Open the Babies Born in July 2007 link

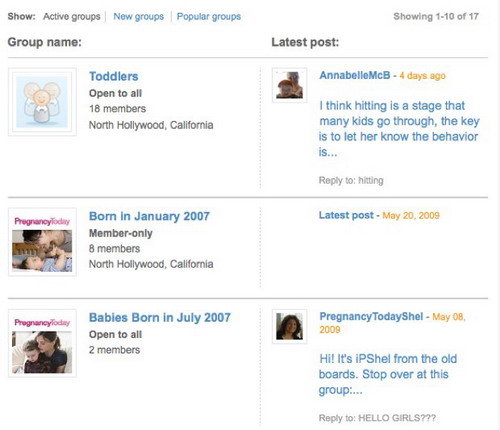160,318
